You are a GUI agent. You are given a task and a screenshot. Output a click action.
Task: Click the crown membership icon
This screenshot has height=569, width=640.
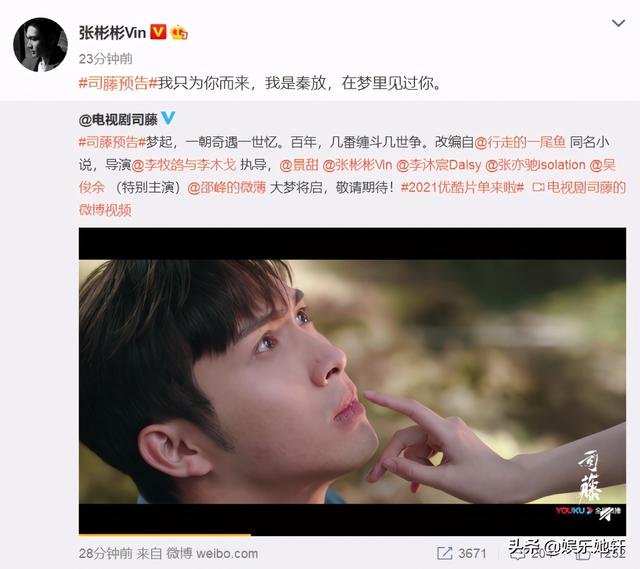click(179, 32)
